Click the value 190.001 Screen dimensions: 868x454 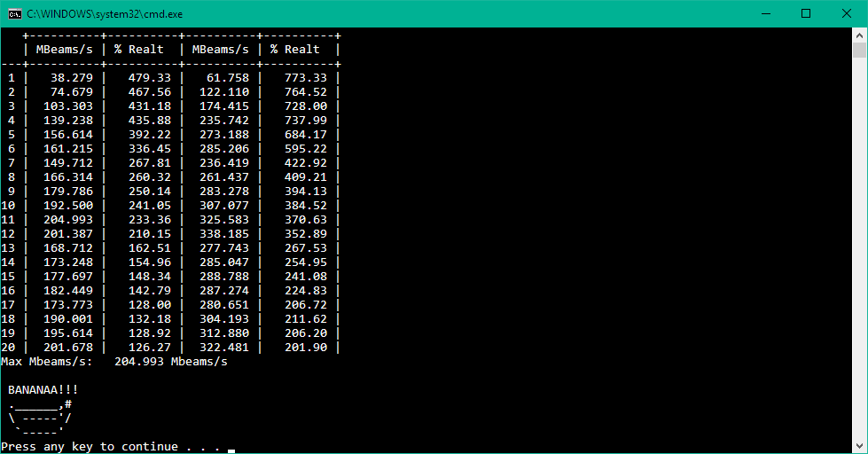[x=68, y=319]
